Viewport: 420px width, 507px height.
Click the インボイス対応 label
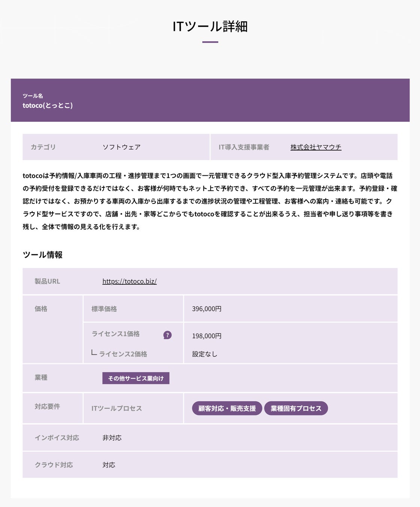point(57,438)
